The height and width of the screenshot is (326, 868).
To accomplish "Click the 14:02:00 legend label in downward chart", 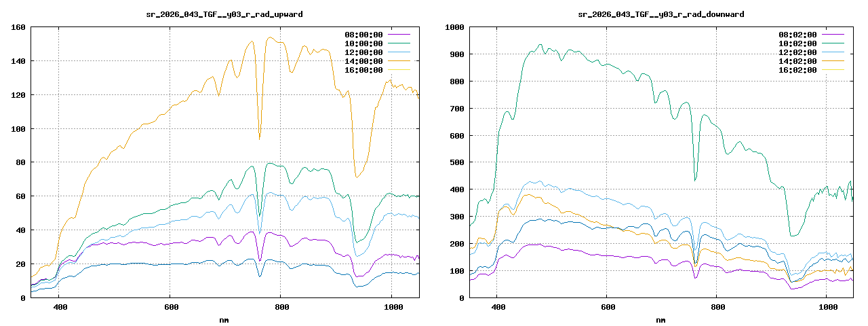I will click(797, 61).
